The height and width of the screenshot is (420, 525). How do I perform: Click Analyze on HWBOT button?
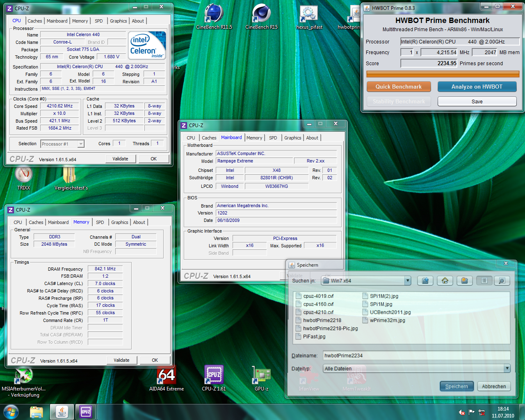coord(477,87)
